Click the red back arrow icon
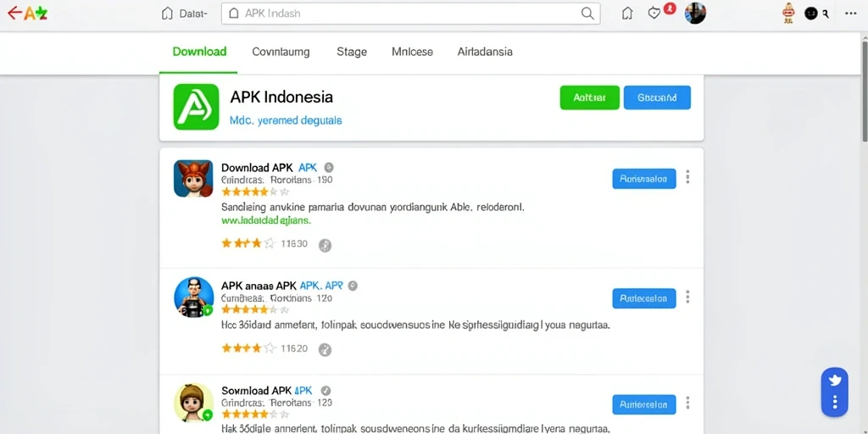This screenshot has width=868, height=434. pyautogui.click(x=14, y=13)
